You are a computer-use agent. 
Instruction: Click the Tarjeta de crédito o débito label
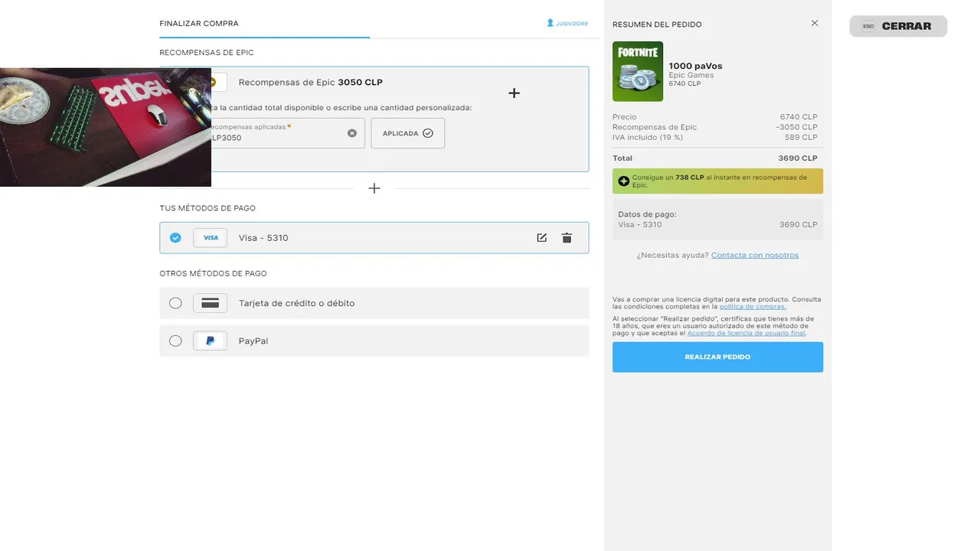[296, 303]
